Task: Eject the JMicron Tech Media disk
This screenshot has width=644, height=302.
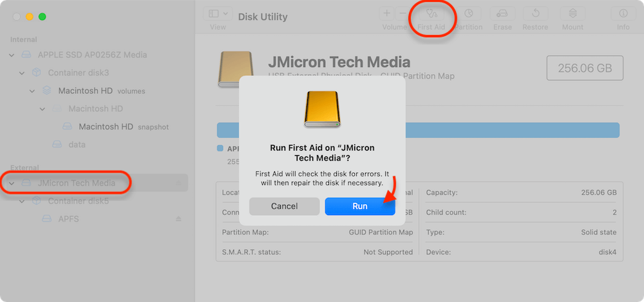Action: tap(178, 184)
